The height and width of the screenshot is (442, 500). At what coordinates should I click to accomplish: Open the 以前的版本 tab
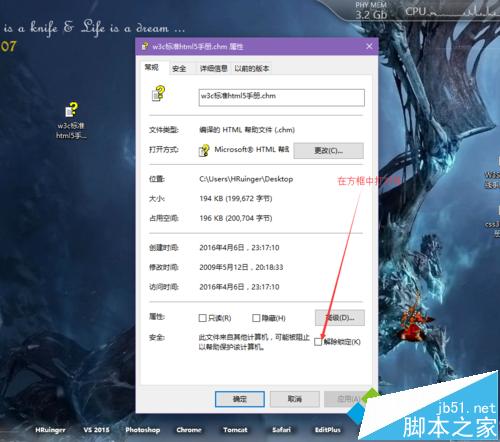tap(252, 69)
